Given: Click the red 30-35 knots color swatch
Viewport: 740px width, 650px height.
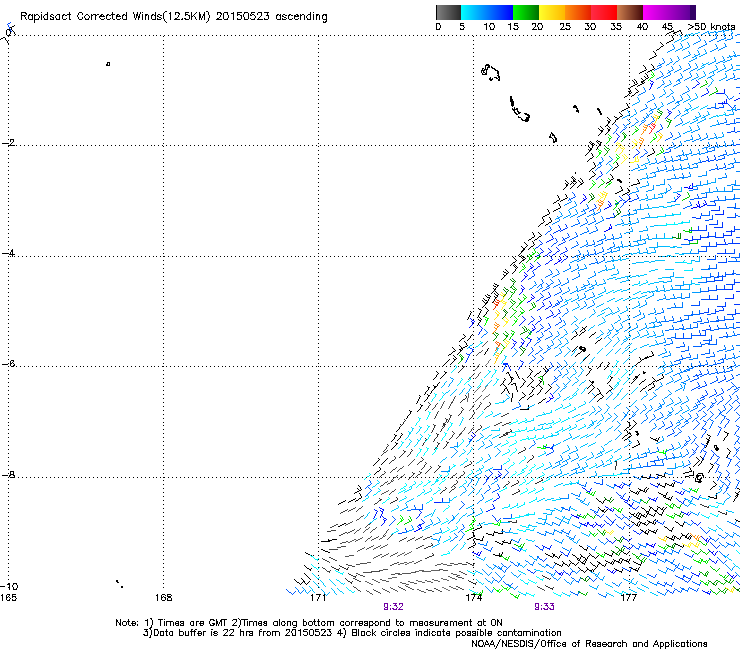Looking at the screenshot, I should 604,12.
